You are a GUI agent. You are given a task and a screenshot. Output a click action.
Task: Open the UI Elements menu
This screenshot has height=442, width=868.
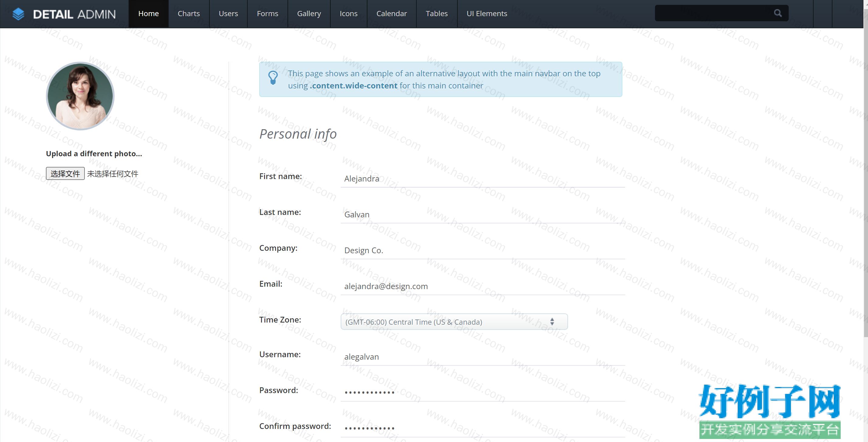click(487, 14)
